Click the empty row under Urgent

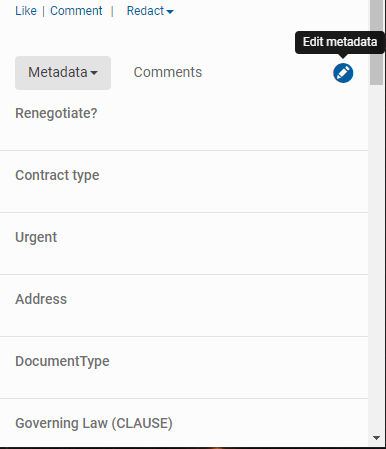184,259
